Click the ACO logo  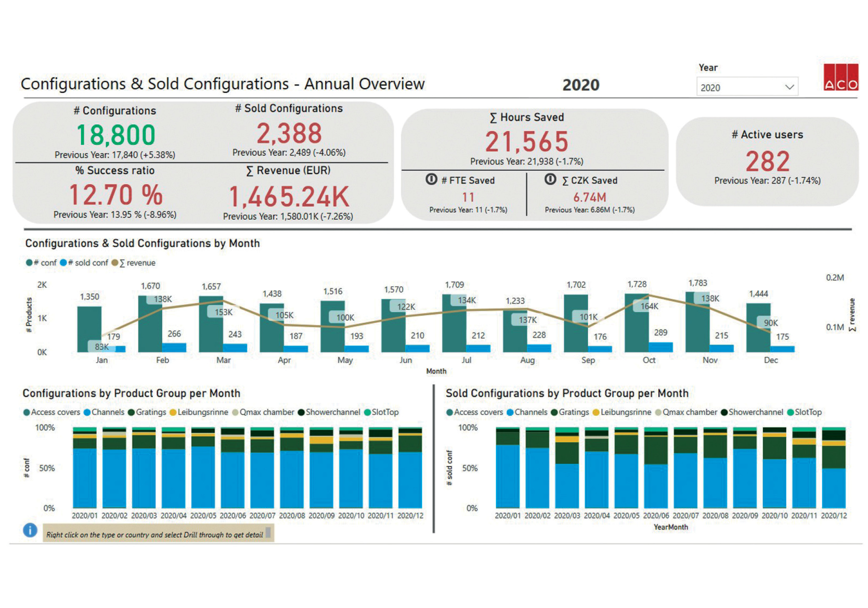(840, 77)
